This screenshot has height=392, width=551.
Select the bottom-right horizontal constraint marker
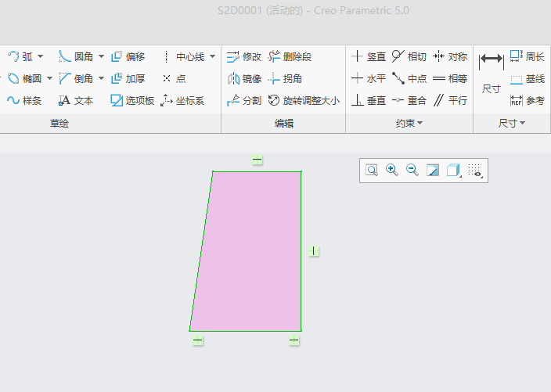pyautogui.click(x=294, y=340)
